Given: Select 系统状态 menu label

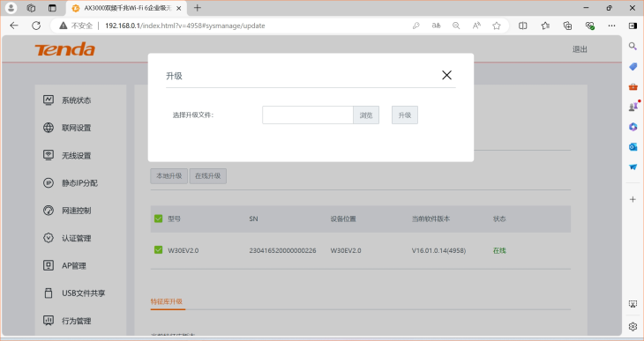Looking at the screenshot, I should [x=77, y=100].
